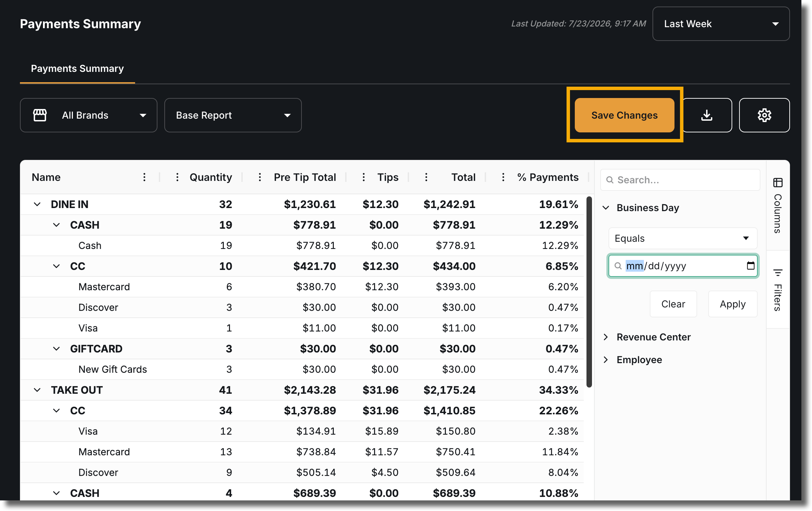Open the All Brands dropdown
Screen dimensions: 812x511
click(89, 115)
